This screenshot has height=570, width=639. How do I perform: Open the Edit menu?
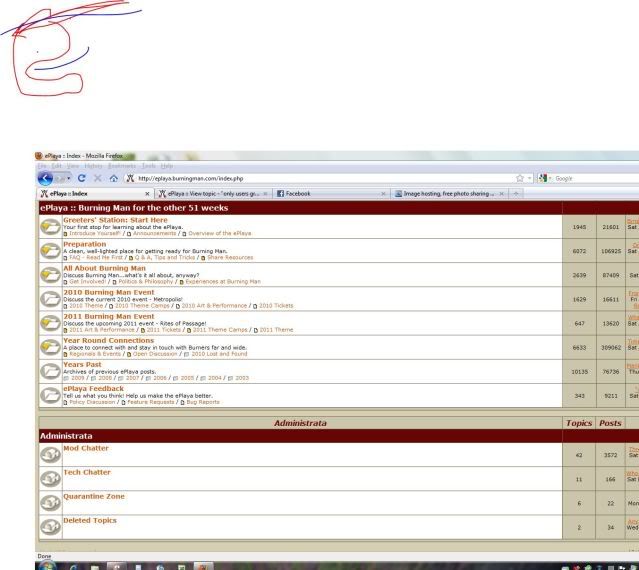(x=57, y=166)
